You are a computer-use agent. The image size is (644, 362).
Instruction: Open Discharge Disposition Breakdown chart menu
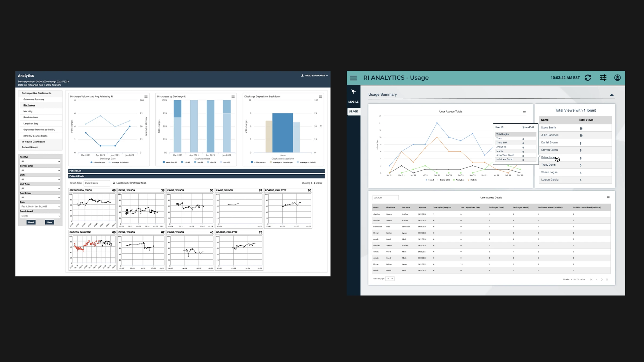pos(320,97)
